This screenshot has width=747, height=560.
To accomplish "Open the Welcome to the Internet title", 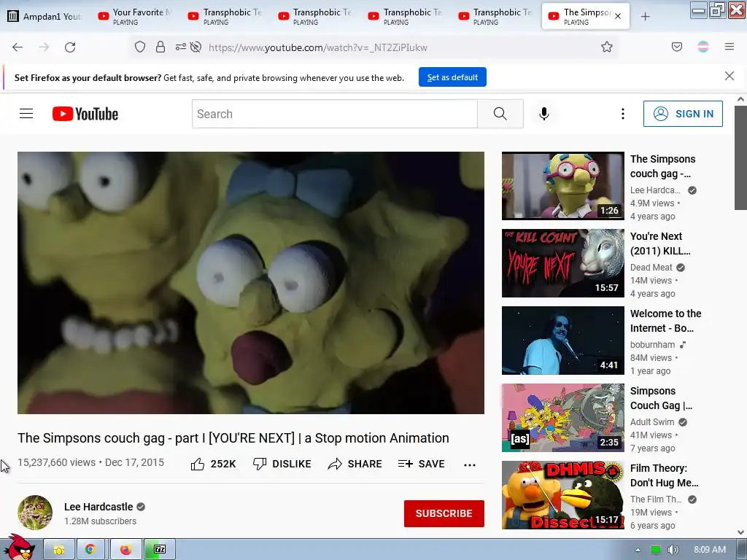I will [x=665, y=321].
